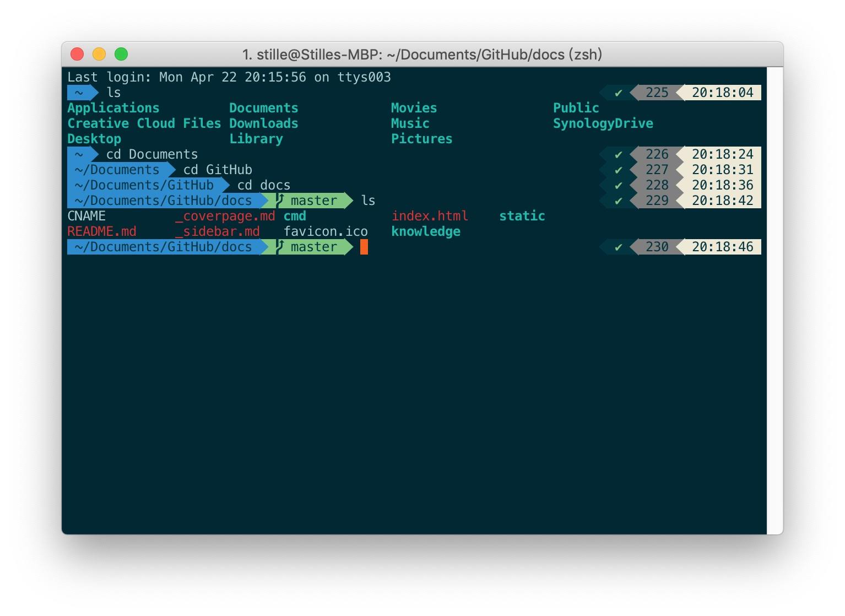Screen dimensions: 845x616
Task: Select the Creative Cloud Files entry
Action: 144,123
